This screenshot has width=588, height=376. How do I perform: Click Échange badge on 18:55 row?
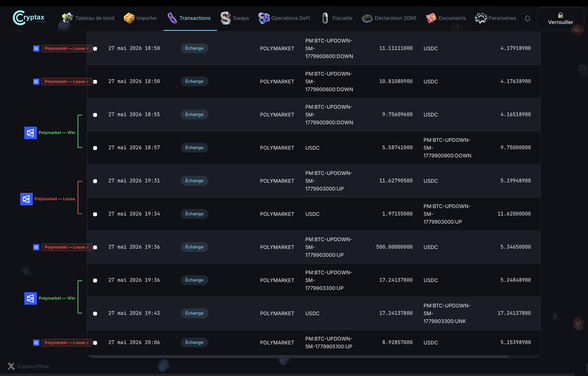click(x=194, y=115)
